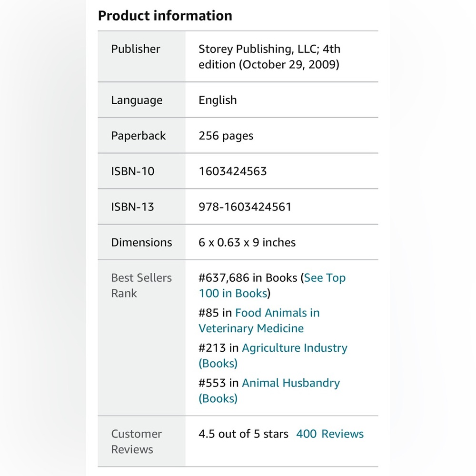Viewport: 476px width, 476px height.
Task: Open the 400 Reviews link
Action: pos(330,434)
